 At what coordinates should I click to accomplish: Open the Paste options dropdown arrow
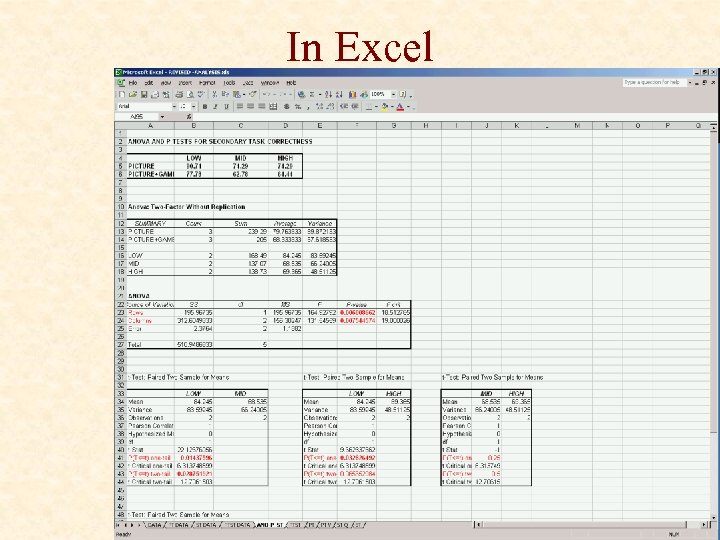coord(244,94)
